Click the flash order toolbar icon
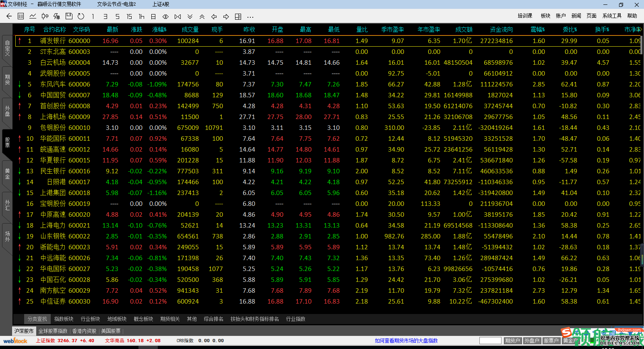The height and width of the screenshot is (349, 644). (x=57, y=16)
